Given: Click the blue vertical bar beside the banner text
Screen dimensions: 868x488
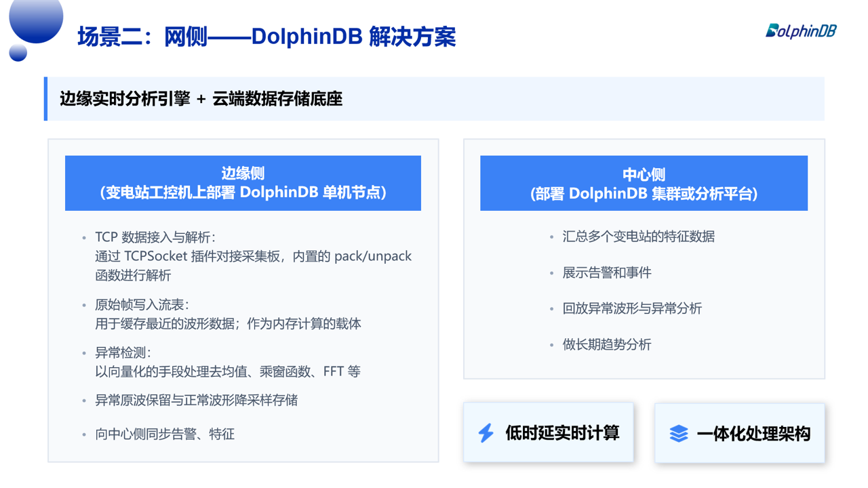Looking at the screenshot, I should pos(45,99).
